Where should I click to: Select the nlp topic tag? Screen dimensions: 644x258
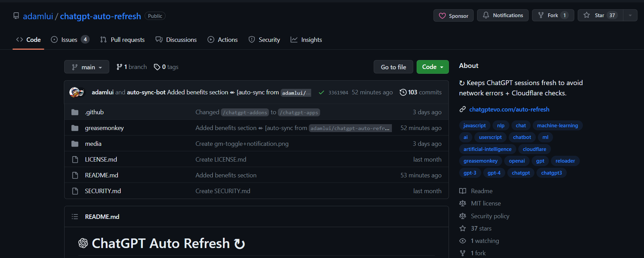(501, 126)
